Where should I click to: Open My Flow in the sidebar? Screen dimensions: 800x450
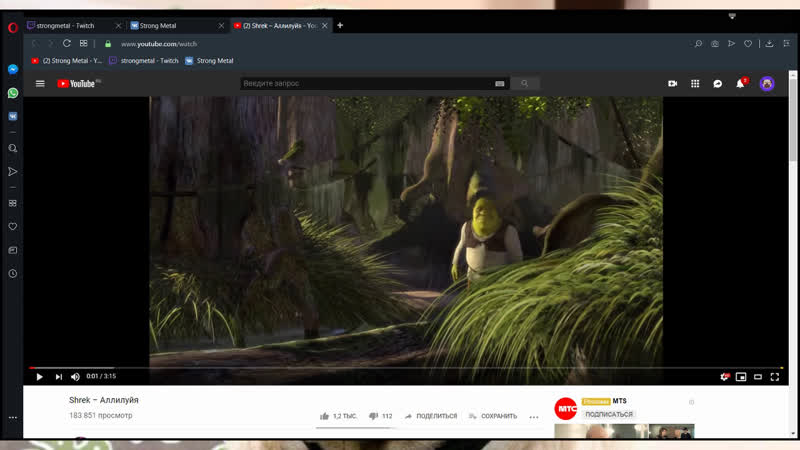tap(13, 172)
